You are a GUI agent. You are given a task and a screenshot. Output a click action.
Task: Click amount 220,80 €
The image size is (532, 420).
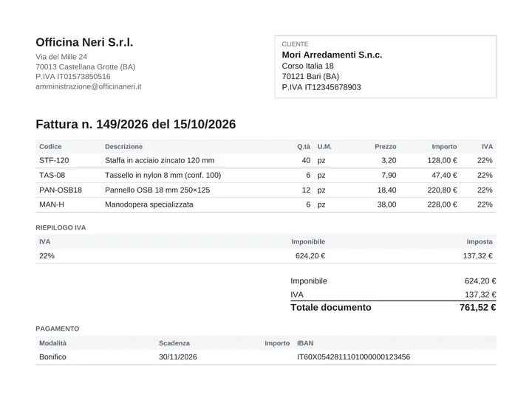(442, 190)
